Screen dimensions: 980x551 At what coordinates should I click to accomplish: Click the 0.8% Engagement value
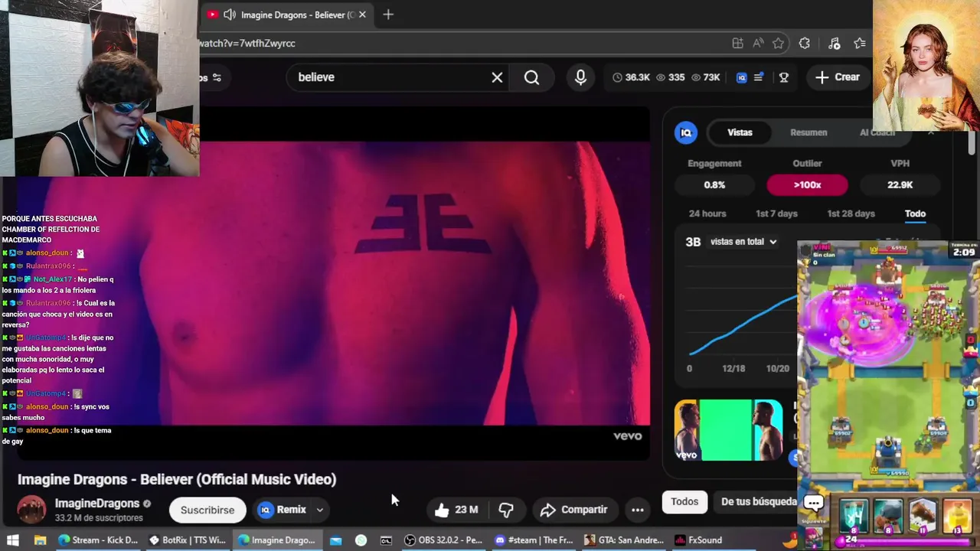pyautogui.click(x=714, y=184)
